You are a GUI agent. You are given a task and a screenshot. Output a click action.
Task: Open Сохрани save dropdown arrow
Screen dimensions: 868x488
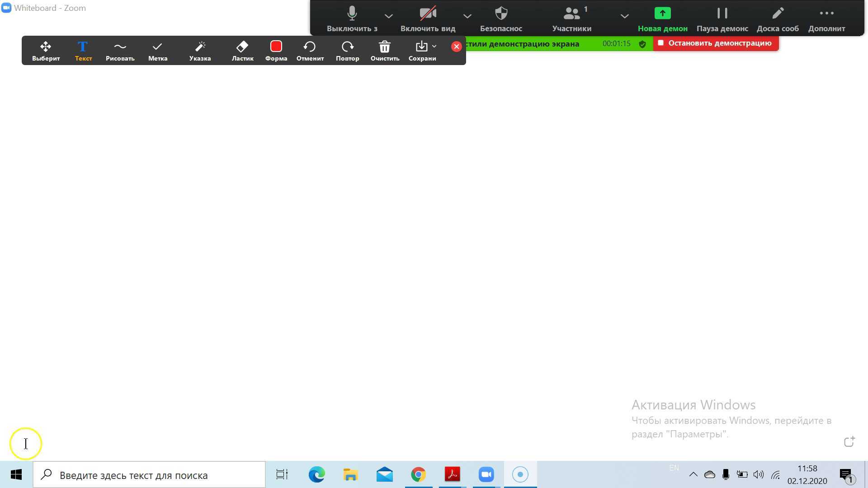click(434, 46)
